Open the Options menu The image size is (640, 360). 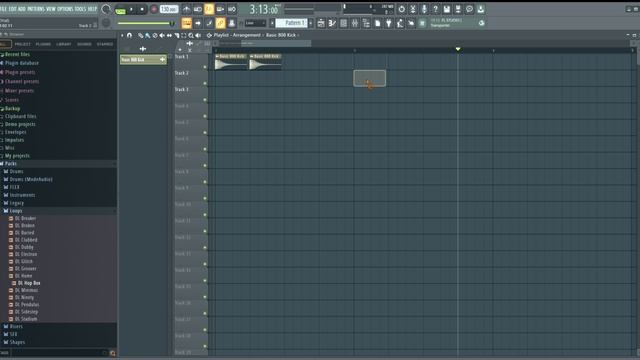coord(65,9)
